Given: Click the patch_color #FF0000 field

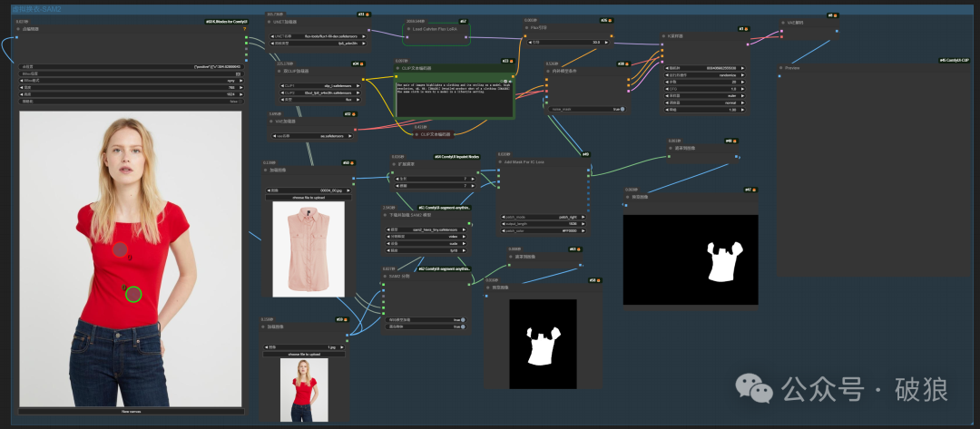Looking at the screenshot, I should tap(544, 231).
